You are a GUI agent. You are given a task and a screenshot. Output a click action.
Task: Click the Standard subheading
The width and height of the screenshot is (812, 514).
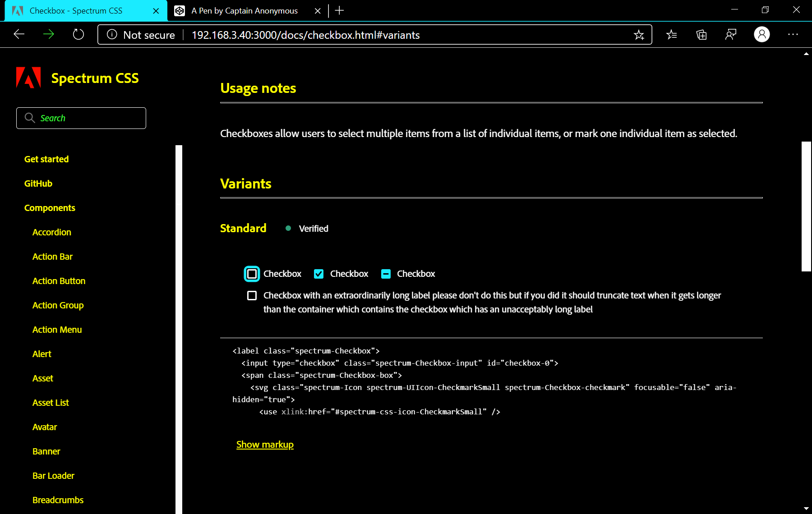[243, 228]
